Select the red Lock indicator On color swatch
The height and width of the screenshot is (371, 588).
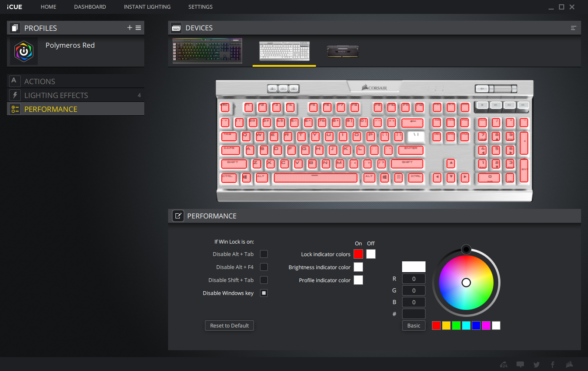point(358,254)
